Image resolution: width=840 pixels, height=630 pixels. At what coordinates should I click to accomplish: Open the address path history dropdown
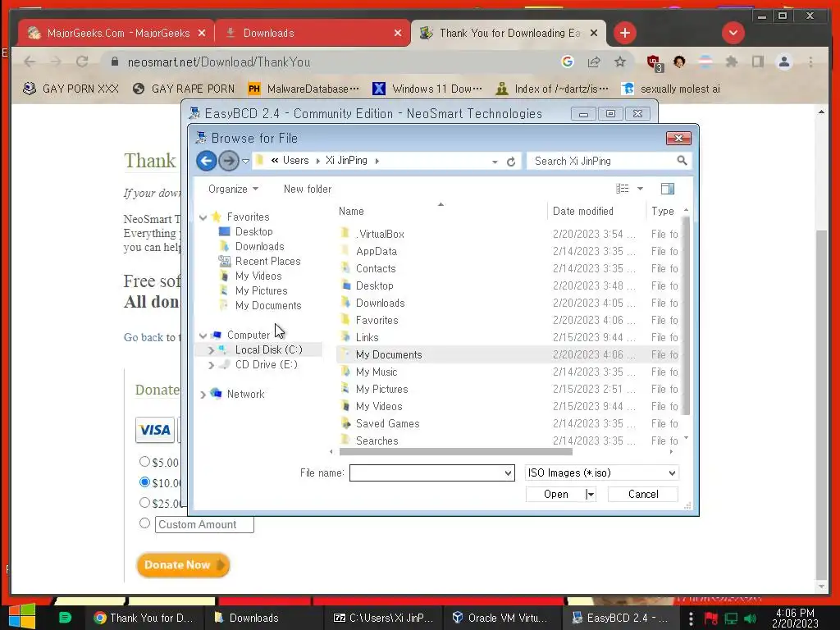(x=495, y=162)
